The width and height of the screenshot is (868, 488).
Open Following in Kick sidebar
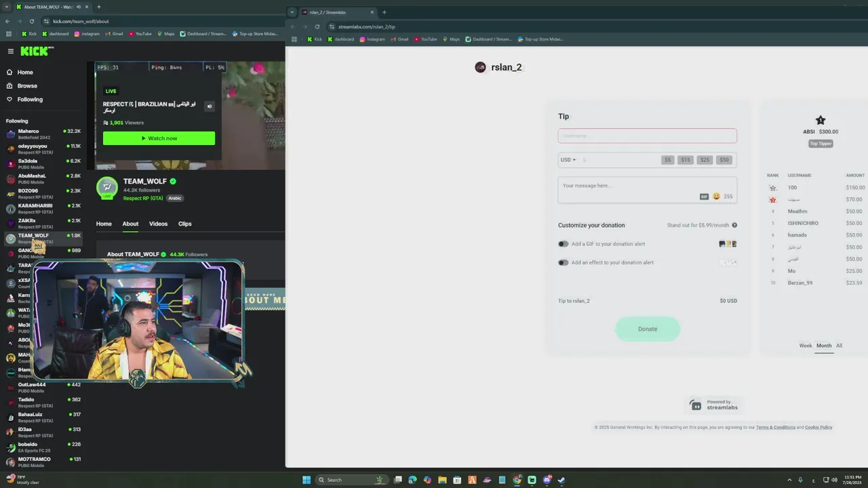click(30, 100)
